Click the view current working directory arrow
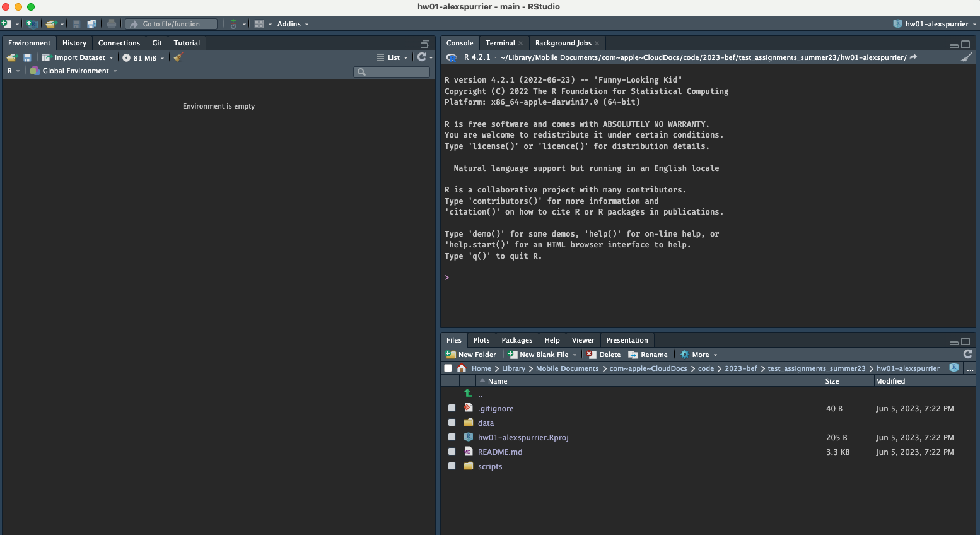Screen dimensions: 980x535 pyautogui.click(x=913, y=57)
